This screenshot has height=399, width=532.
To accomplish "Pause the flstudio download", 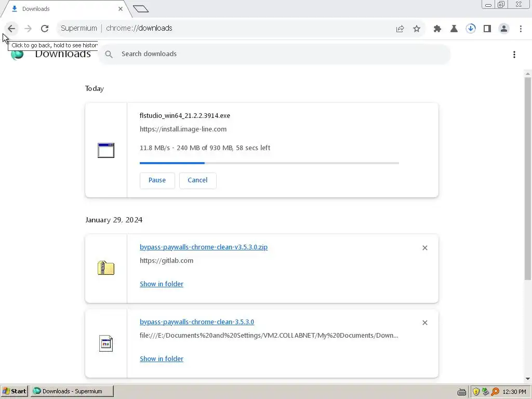I will [x=157, y=180].
